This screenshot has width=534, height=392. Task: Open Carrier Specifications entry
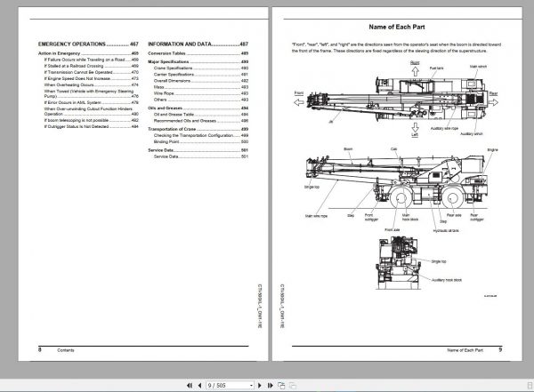[201, 74]
